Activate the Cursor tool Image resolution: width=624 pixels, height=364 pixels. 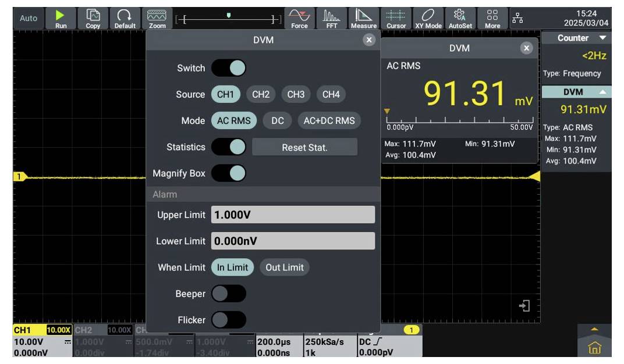[396, 18]
